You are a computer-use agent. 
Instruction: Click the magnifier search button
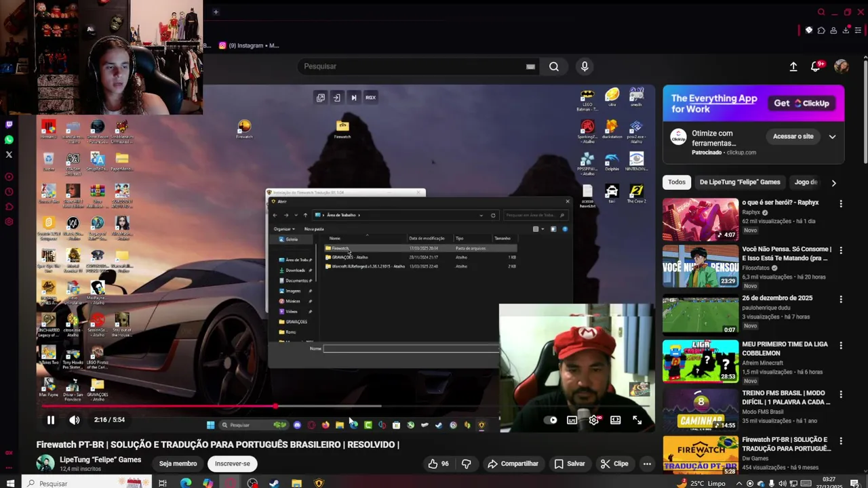554,66
